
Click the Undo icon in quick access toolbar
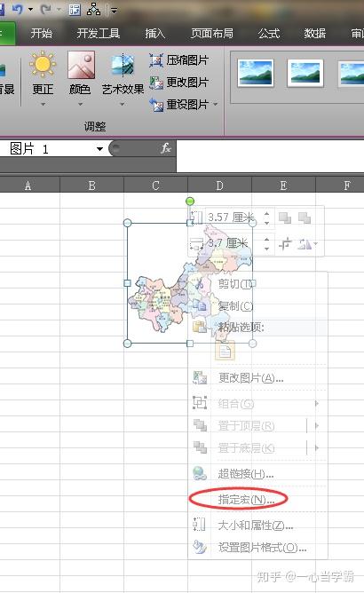coord(18,10)
